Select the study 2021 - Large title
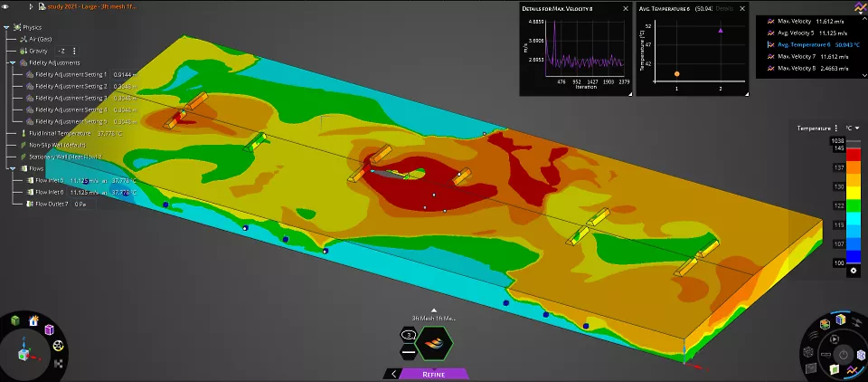 click(92, 6)
